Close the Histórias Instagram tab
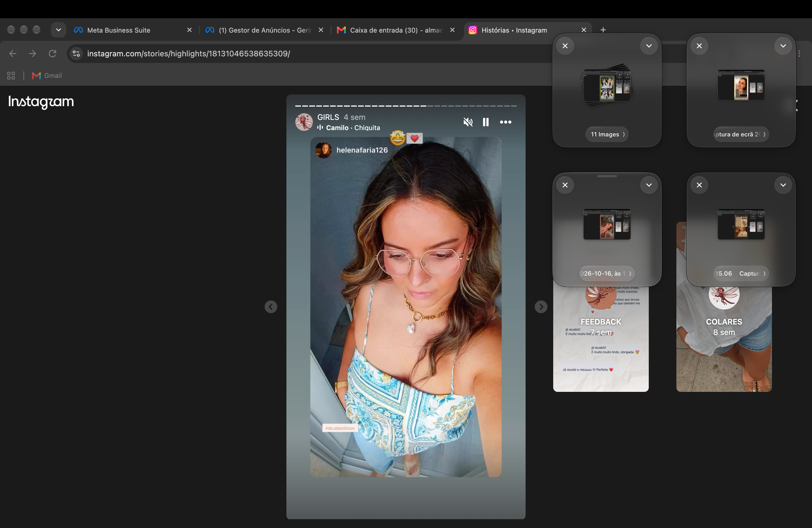Screen dimensions: 812x528 point(583,30)
